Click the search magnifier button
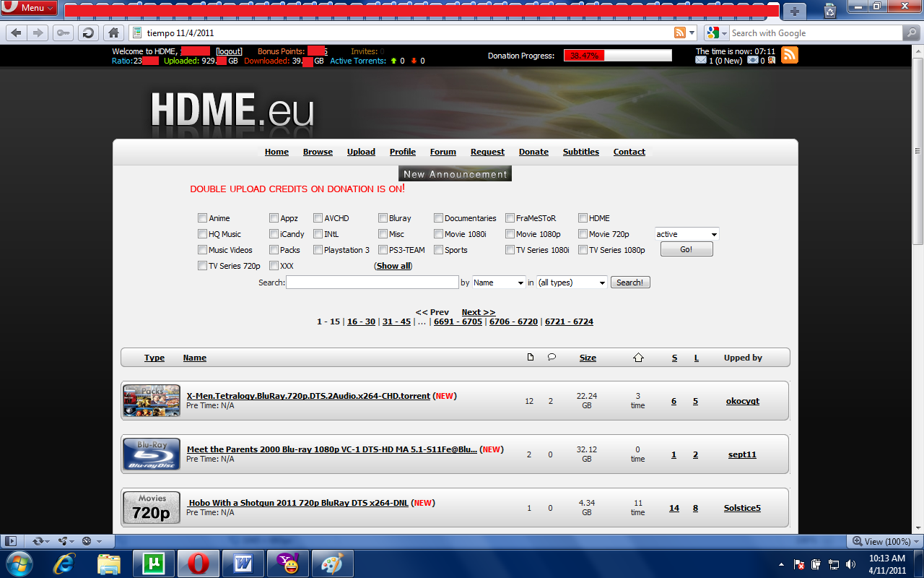The height and width of the screenshot is (578, 924). point(912,33)
